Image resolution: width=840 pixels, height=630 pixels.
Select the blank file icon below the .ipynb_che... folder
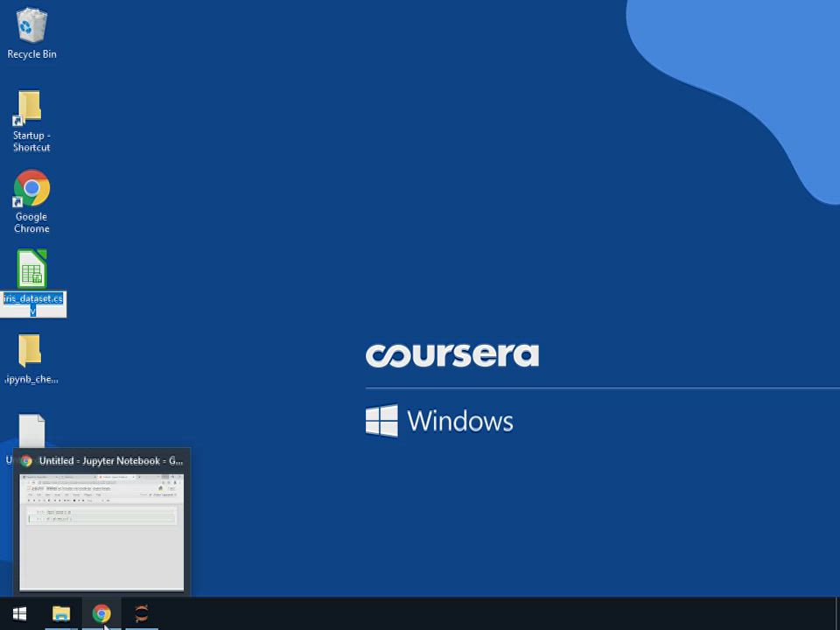[31, 430]
